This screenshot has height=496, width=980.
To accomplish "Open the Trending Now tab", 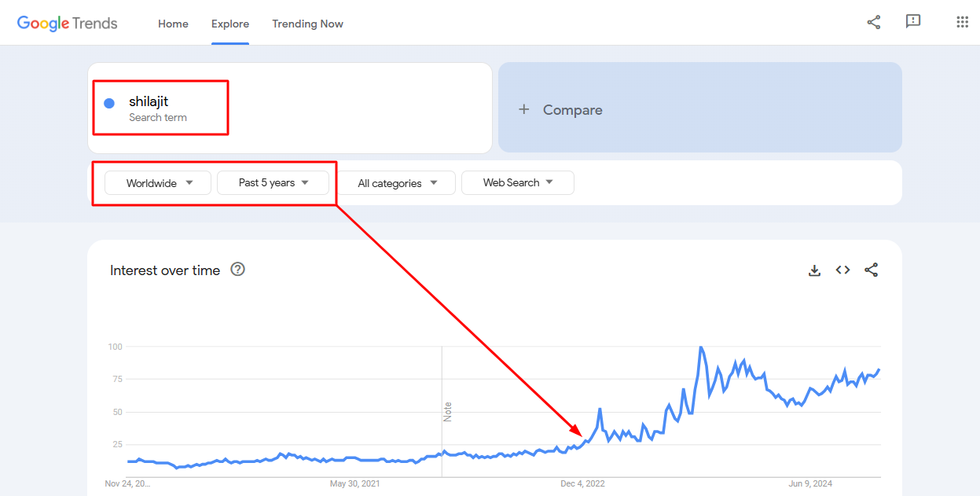I will click(307, 24).
